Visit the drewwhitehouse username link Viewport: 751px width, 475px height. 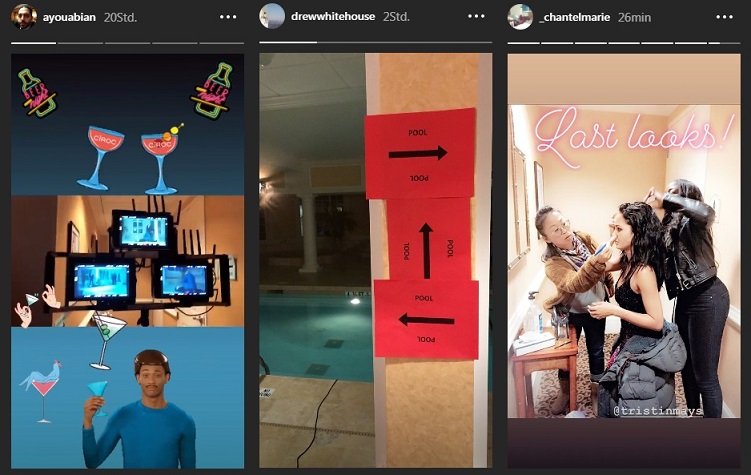click(333, 16)
